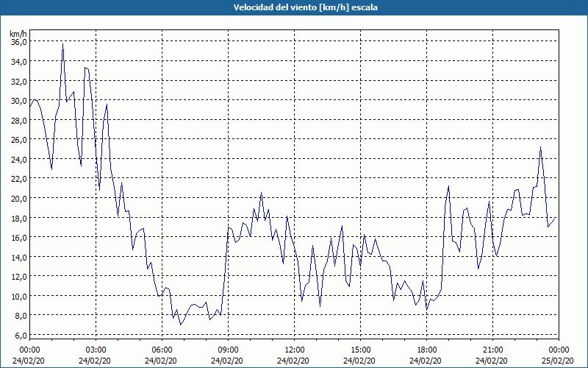
Task: Click the 32,0 y-axis value
Action: pos(19,81)
